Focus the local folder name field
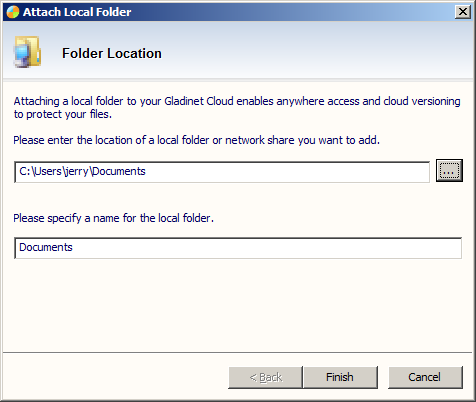 tap(238, 248)
